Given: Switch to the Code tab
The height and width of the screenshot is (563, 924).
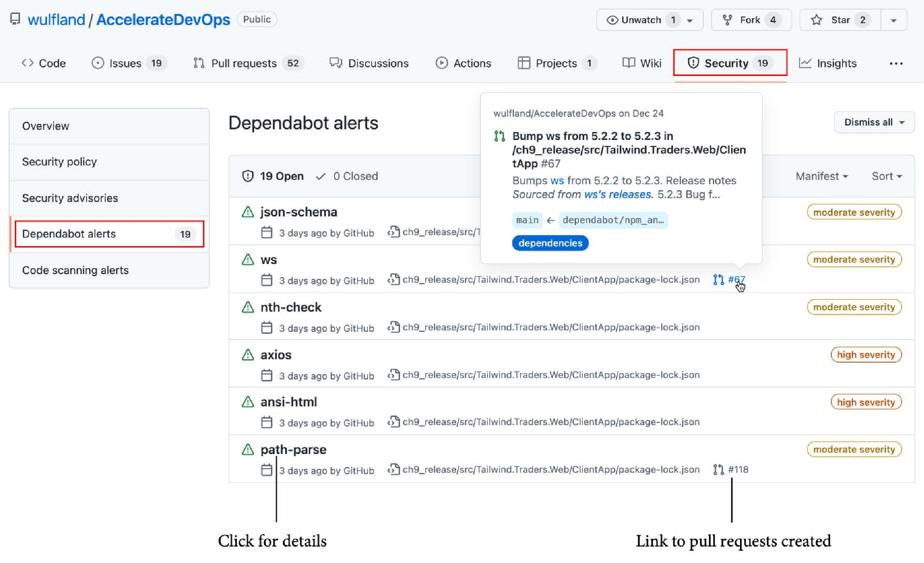Looking at the screenshot, I should point(43,63).
